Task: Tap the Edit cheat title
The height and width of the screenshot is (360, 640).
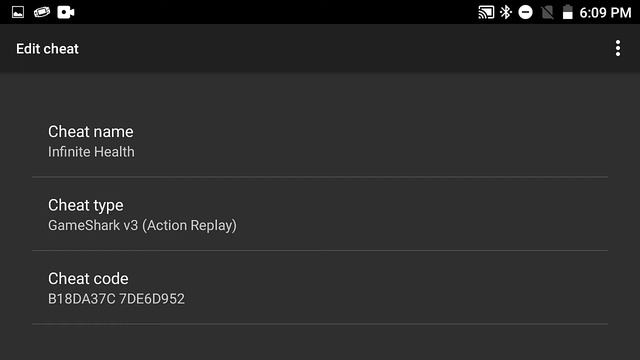Action: point(47,49)
